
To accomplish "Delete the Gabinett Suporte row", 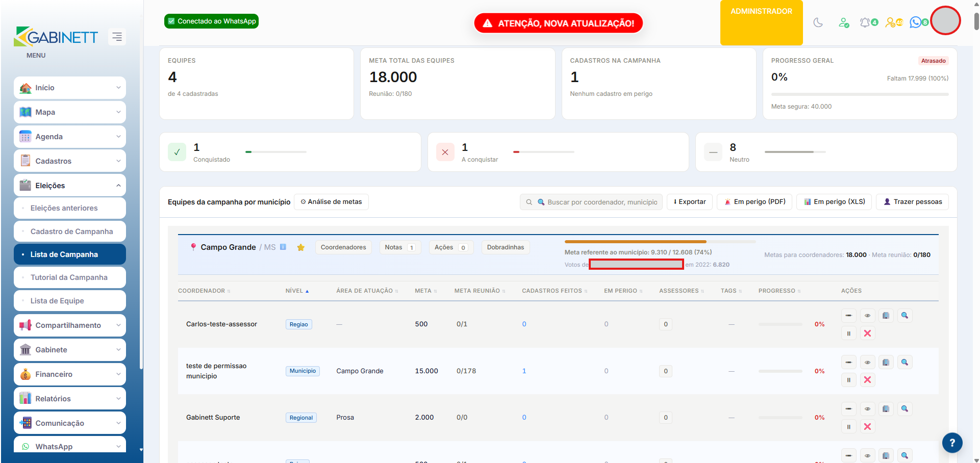I will (867, 427).
